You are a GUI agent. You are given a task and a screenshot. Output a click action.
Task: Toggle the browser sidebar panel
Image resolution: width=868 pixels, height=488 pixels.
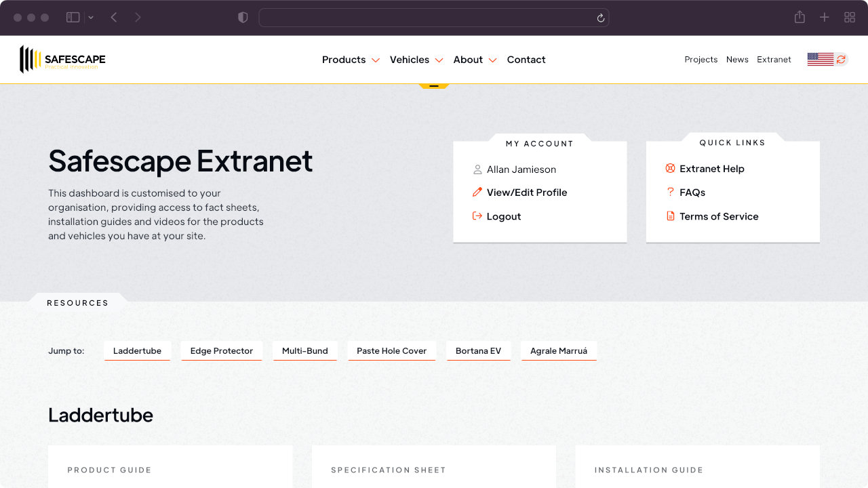(x=73, y=18)
